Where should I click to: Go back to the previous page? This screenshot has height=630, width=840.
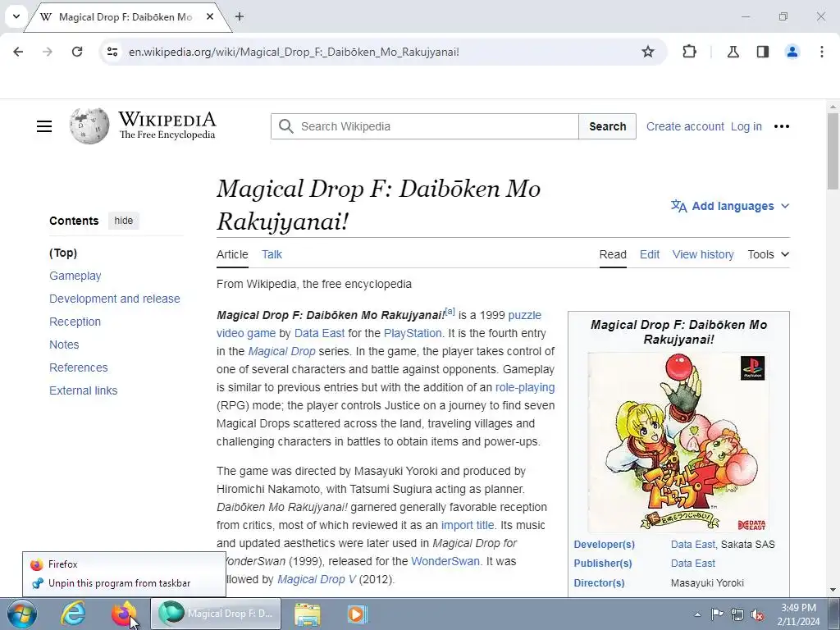pos(18,52)
